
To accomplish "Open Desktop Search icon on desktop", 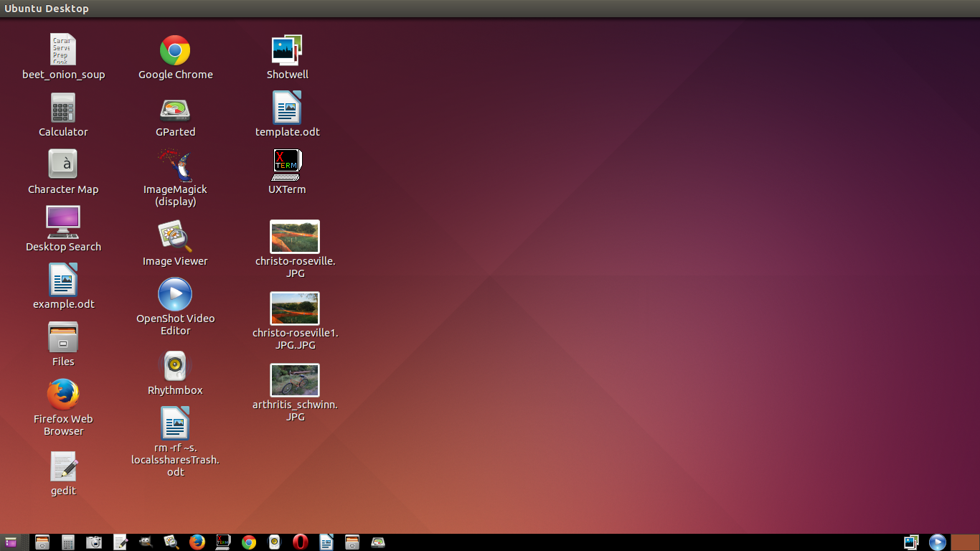I will tap(63, 222).
